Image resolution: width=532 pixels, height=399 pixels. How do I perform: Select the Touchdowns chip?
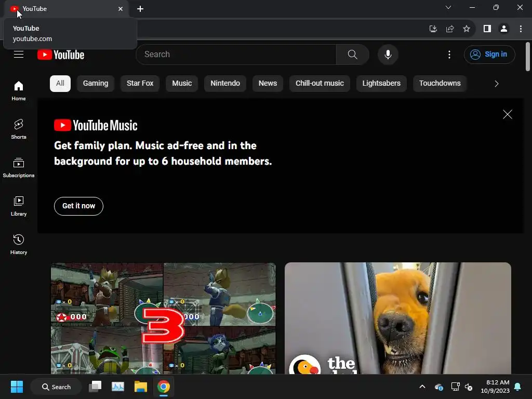[x=440, y=84]
